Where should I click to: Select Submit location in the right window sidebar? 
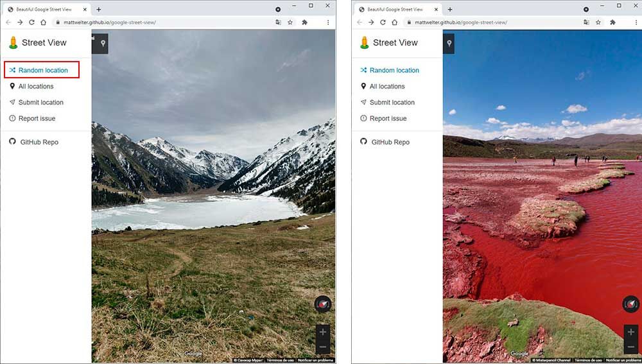coord(392,102)
